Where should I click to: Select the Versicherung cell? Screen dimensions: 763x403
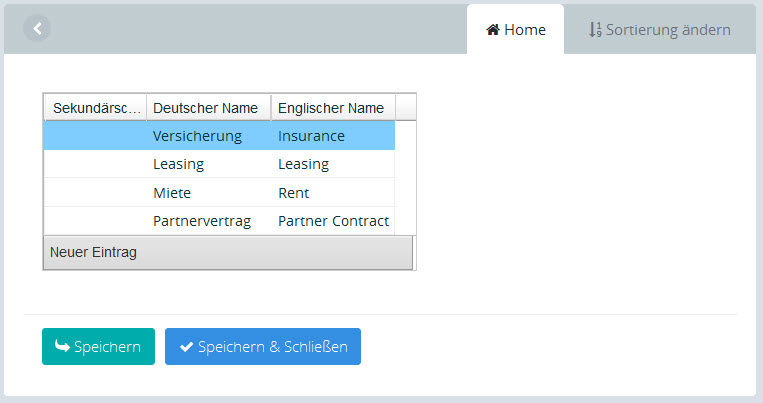(197, 136)
